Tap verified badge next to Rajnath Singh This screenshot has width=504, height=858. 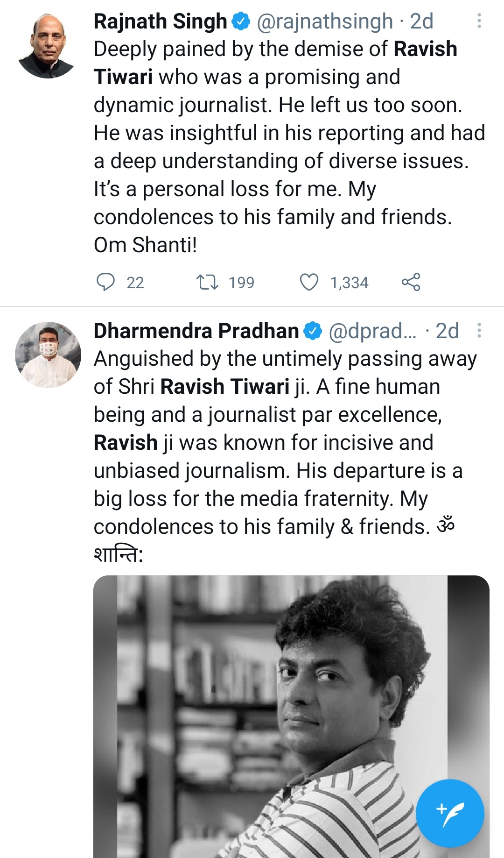[x=241, y=21]
